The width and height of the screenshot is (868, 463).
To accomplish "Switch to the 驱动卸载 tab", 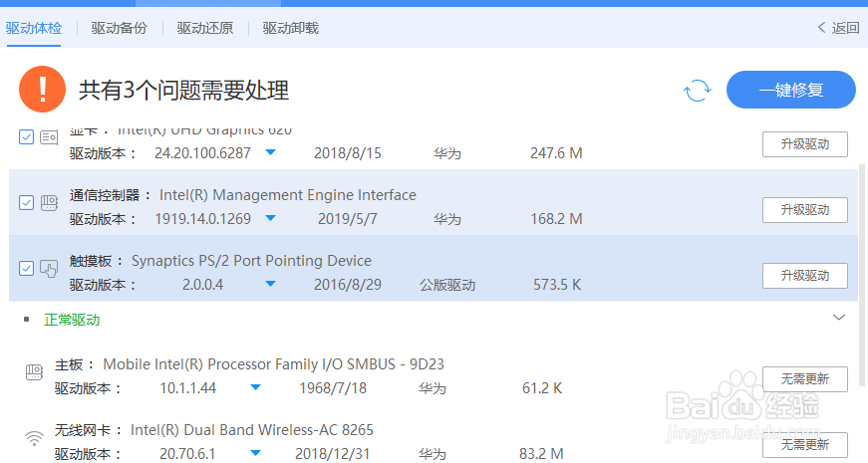I will click(291, 28).
